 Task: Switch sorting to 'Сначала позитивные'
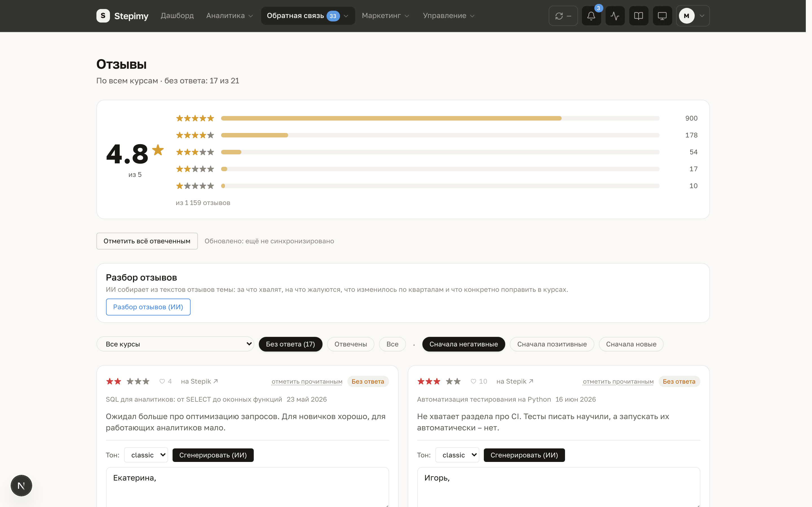pos(551,344)
